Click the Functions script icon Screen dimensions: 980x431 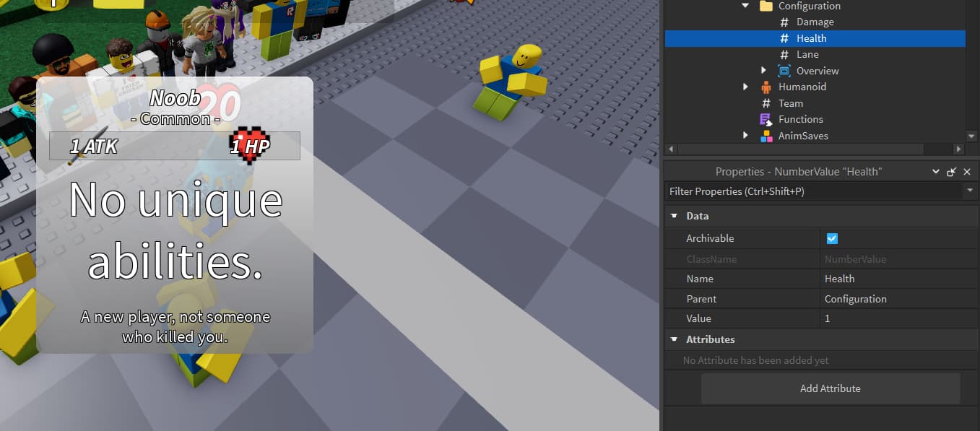(x=766, y=118)
